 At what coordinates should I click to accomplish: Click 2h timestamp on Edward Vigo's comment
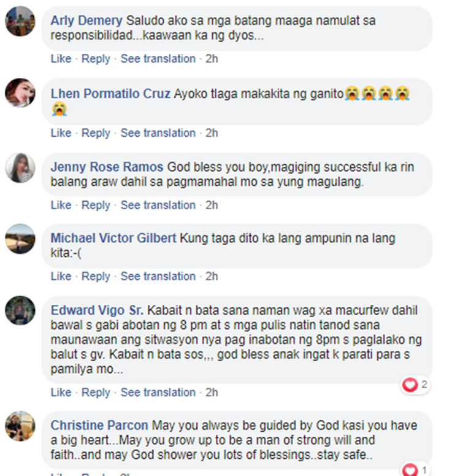click(212, 393)
